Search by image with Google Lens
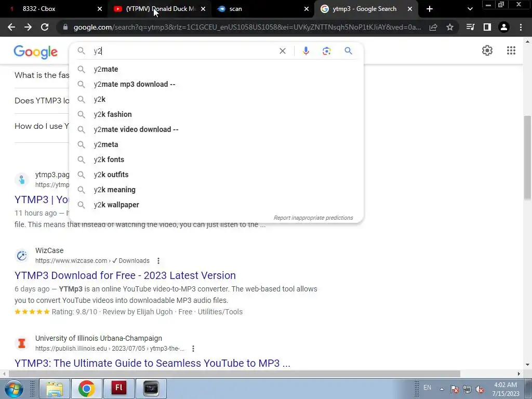This screenshot has width=532, height=399. pos(326,51)
